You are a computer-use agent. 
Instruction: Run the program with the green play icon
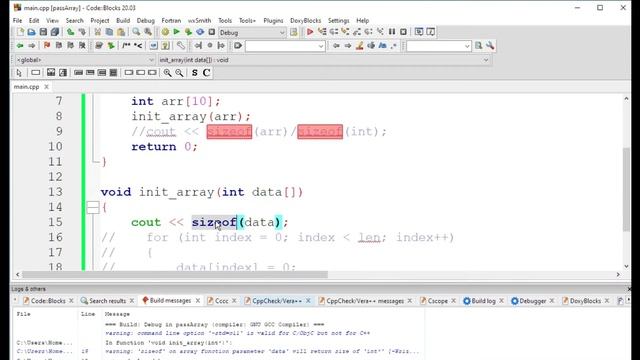point(176,32)
